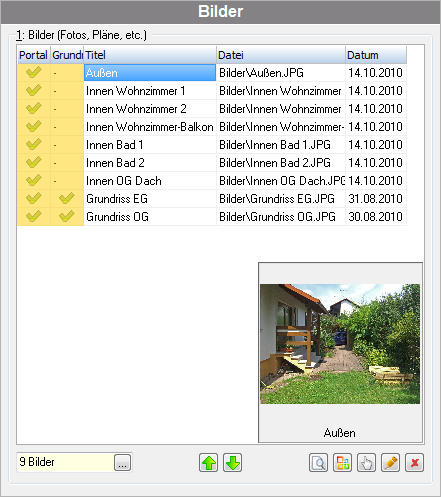
Task: Move selected image down with green arrow
Action: point(233,463)
